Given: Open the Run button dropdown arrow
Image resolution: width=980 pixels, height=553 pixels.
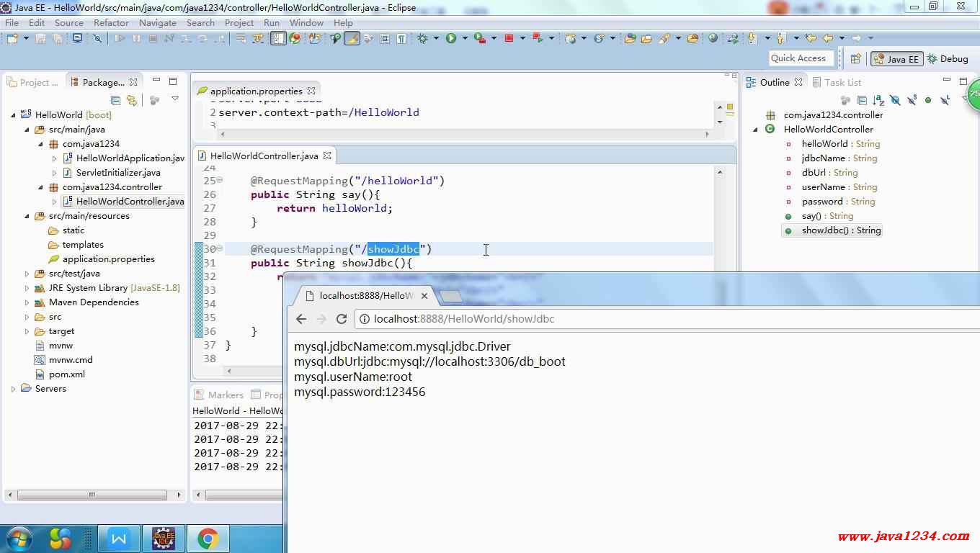Looking at the screenshot, I should pyautogui.click(x=465, y=38).
